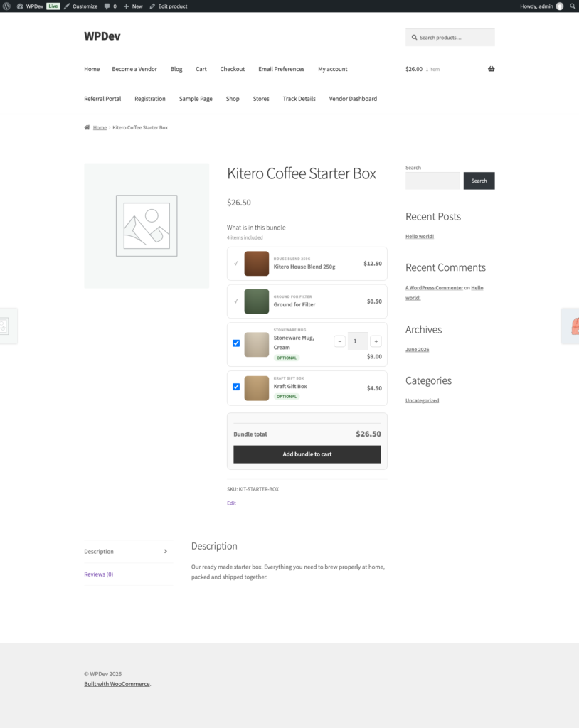Click Kitero House Blend 250g thumbnail
This screenshot has width=579, height=728.
(257, 263)
